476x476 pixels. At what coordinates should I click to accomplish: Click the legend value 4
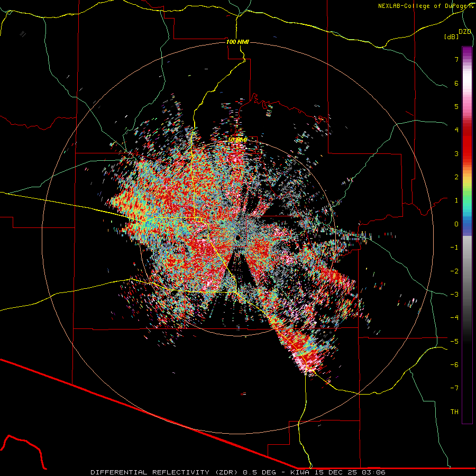456,130
